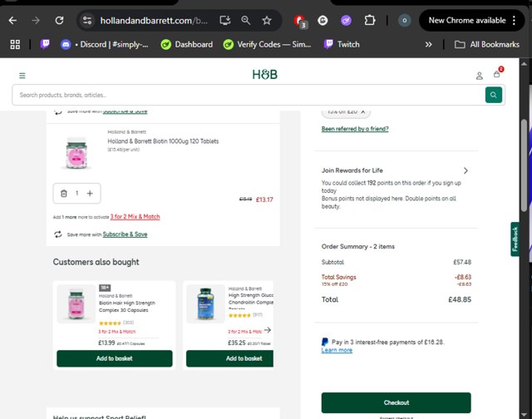Remove Biotin item with trash icon

click(x=63, y=194)
